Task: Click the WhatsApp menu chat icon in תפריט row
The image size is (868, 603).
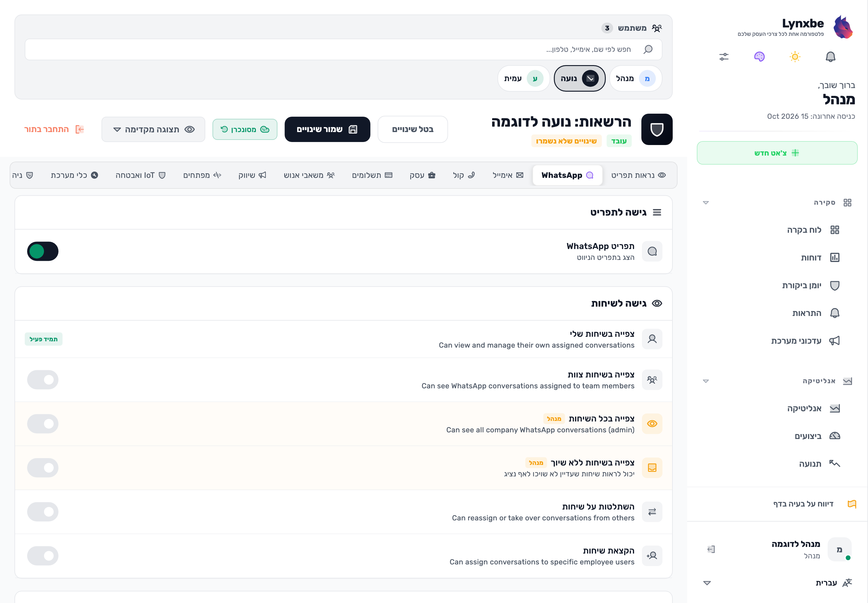Action: point(652,251)
